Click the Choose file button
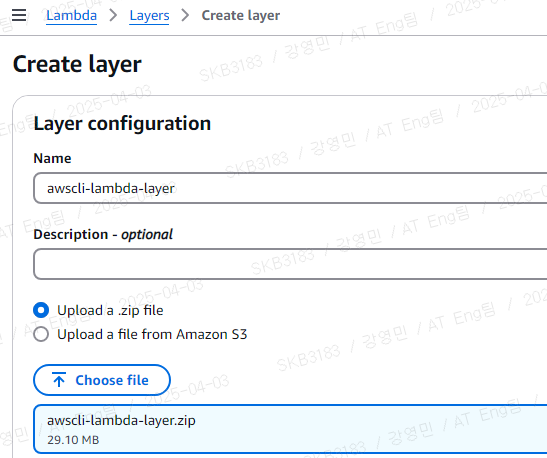The image size is (547, 458). point(102,380)
